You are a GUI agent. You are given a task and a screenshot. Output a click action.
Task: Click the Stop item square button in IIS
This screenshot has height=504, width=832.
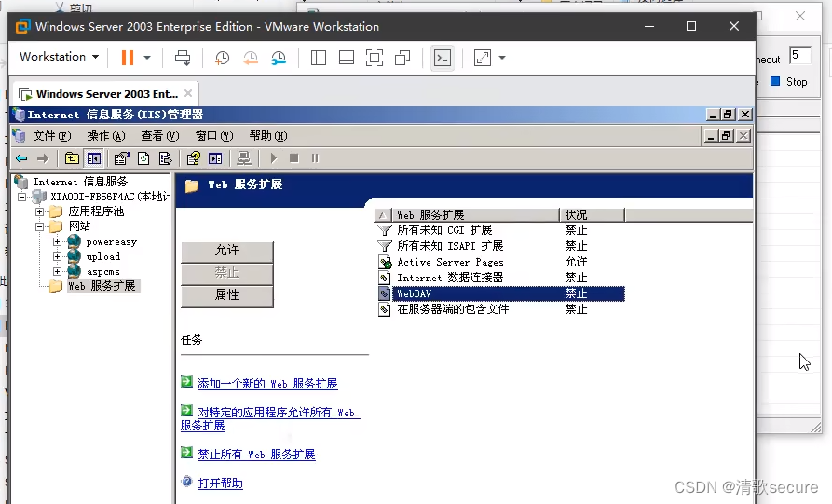(x=294, y=158)
